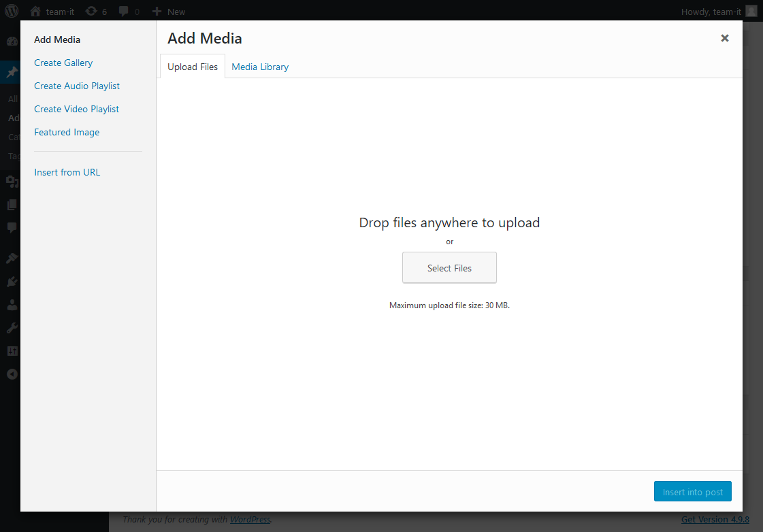This screenshot has width=763, height=532.
Task: Select Insert from URL
Action: point(67,172)
